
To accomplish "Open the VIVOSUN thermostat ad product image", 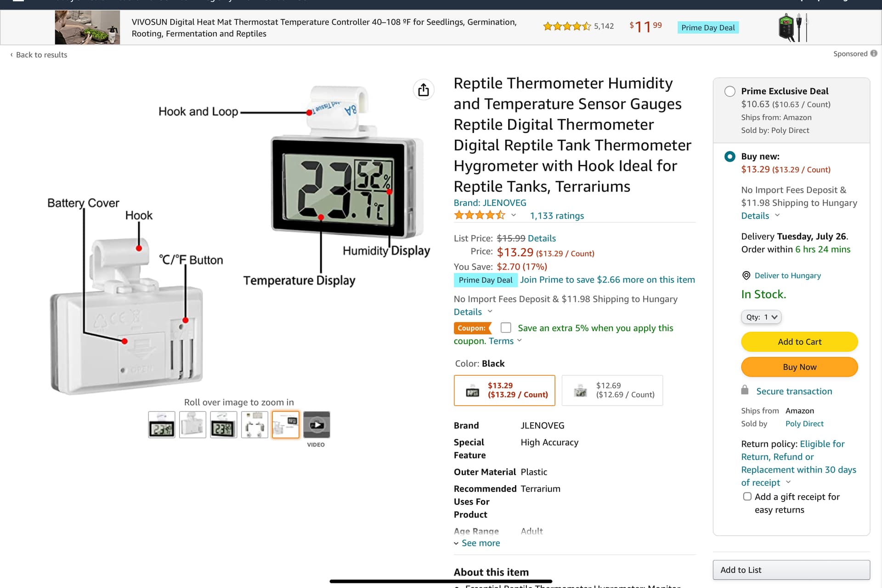I will click(87, 28).
